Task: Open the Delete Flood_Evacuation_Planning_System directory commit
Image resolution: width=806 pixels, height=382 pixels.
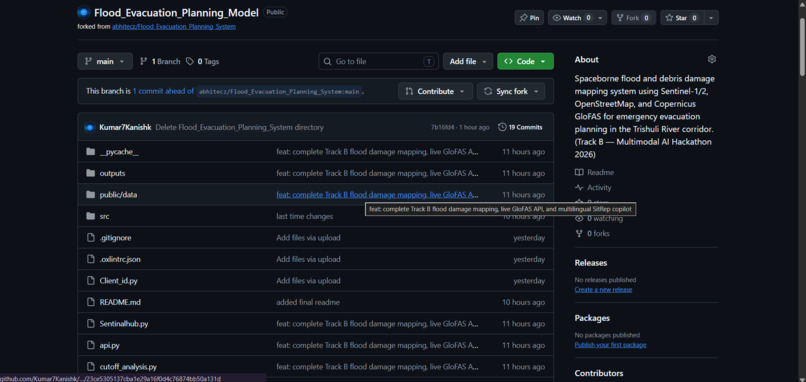Action: click(240, 128)
